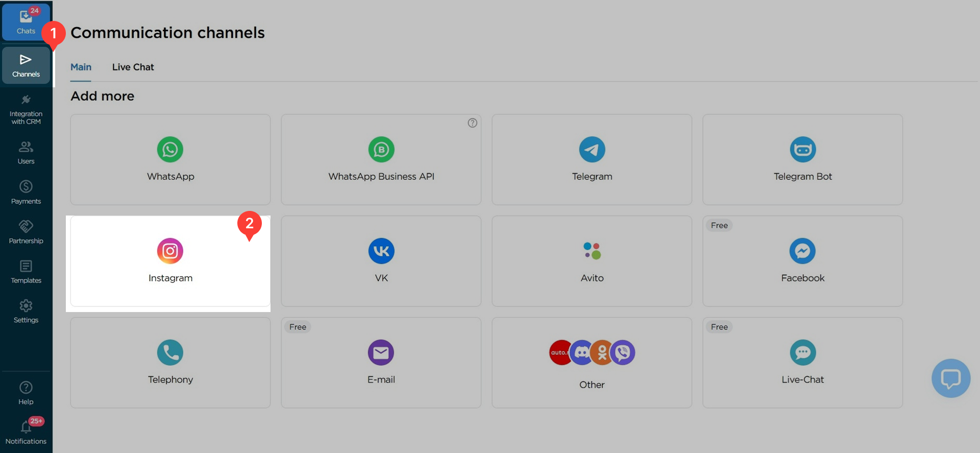The image size is (980, 453).
Task: Add an E-mail channel
Action: tap(381, 363)
